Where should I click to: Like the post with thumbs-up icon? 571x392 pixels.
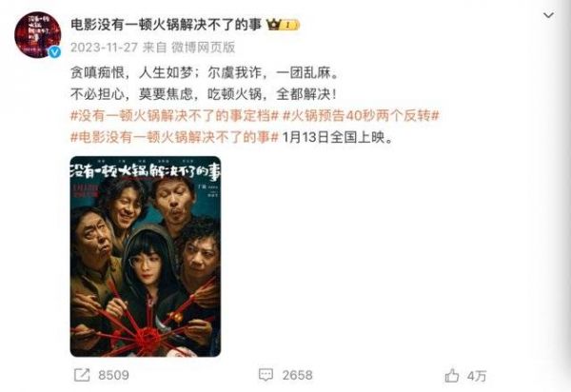point(452,375)
